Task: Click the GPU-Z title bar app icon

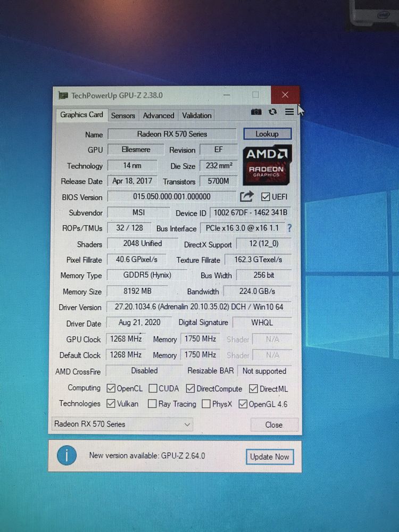Action: pyautogui.click(x=63, y=95)
